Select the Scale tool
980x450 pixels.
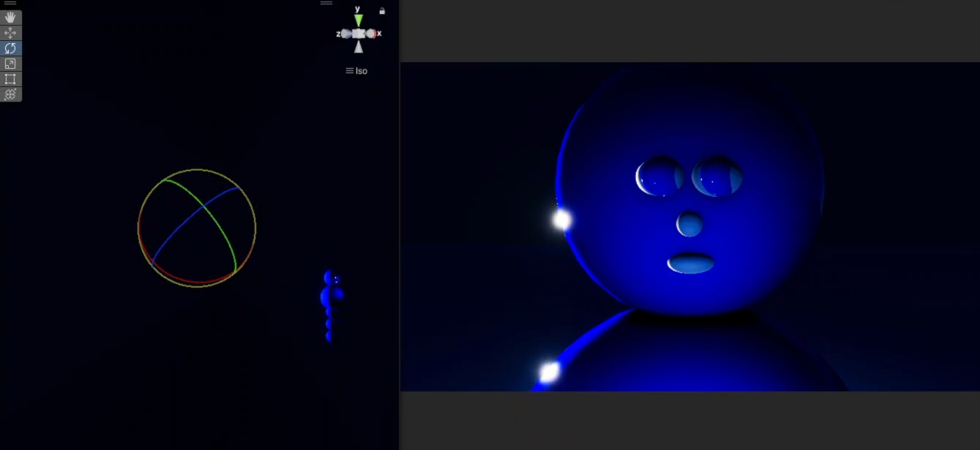point(10,64)
